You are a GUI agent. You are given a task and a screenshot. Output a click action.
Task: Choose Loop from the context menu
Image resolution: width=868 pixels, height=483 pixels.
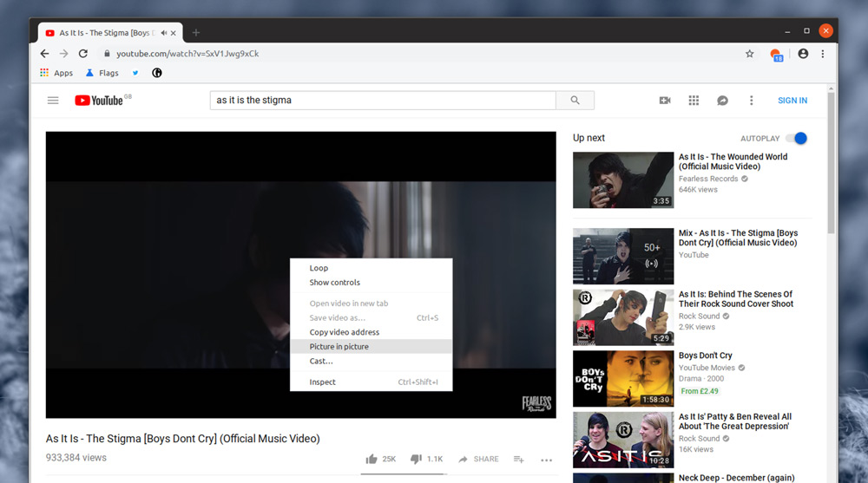coord(319,268)
